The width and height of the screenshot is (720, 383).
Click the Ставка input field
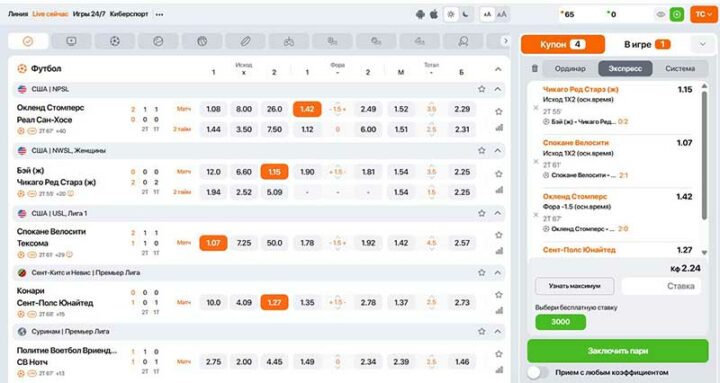(661, 286)
